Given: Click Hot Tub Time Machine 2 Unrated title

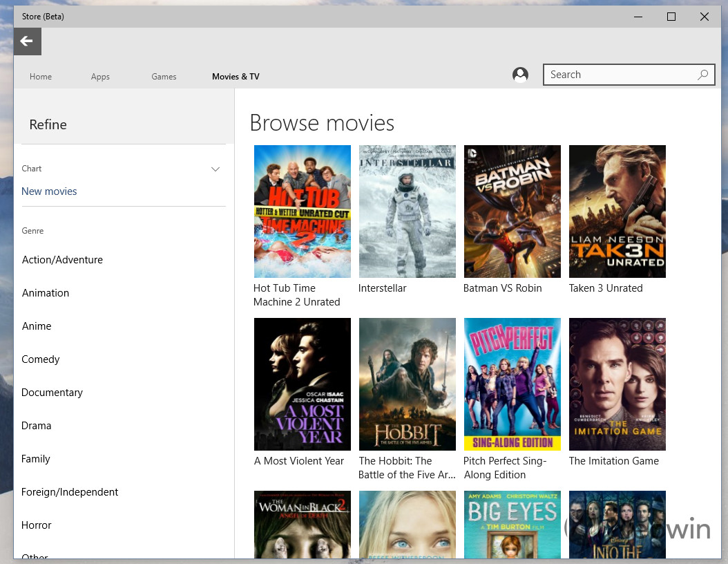Looking at the screenshot, I should point(297,295).
